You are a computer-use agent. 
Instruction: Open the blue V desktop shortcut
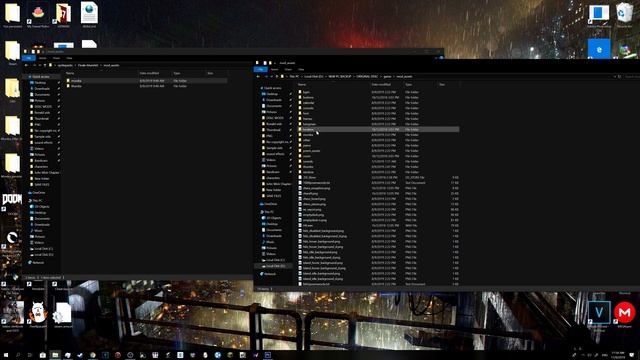[x=599, y=313]
